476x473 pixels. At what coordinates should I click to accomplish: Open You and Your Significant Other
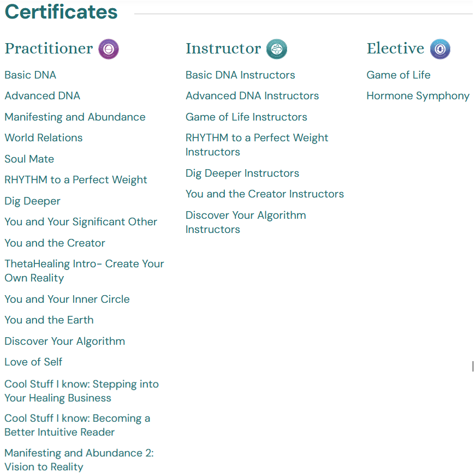coord(81,222)
